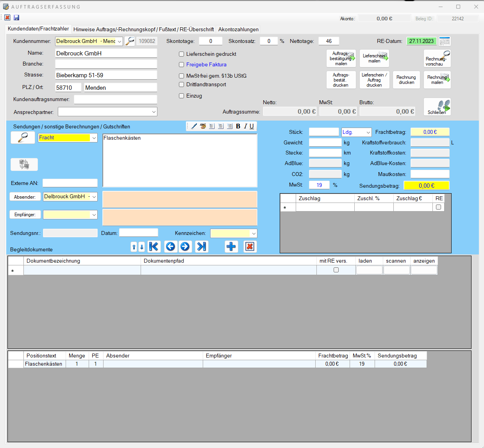484x448 pixels.
Task: Enable the Lieferschein gedruckt checkbox
Action: coord(182,54)
